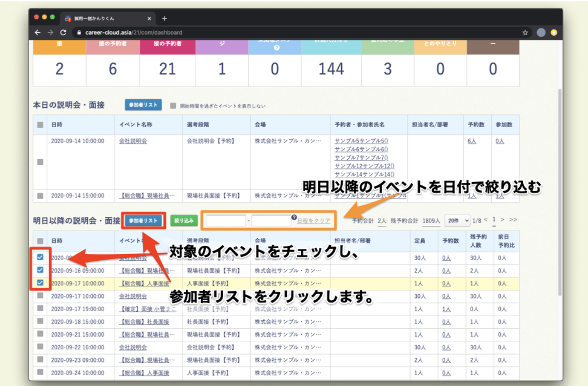Click the 日程をクリア link
Image resolution: width=588 pixels, height=386 pixels.
tap(314, 221)
